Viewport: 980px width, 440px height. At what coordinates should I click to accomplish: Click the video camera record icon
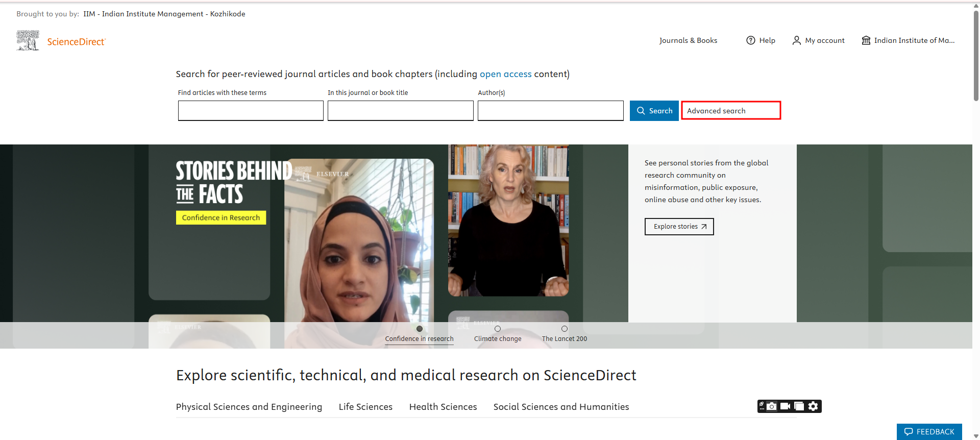(x=786, y=406)
